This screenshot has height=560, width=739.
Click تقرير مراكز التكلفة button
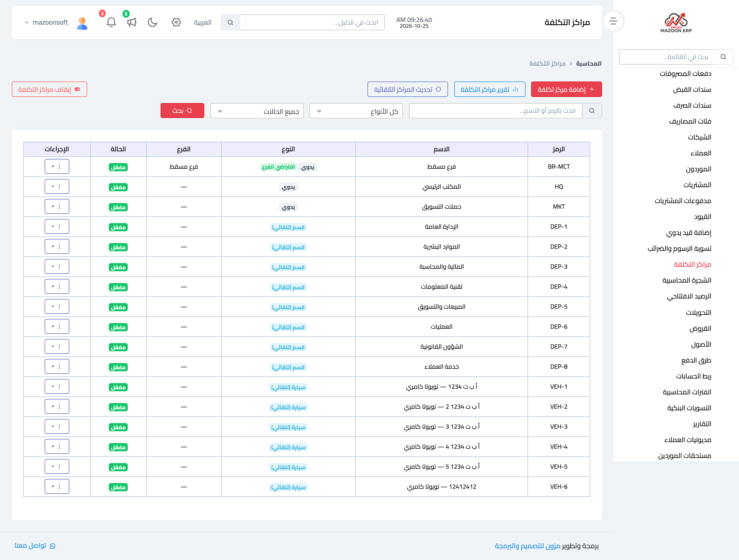489,89
